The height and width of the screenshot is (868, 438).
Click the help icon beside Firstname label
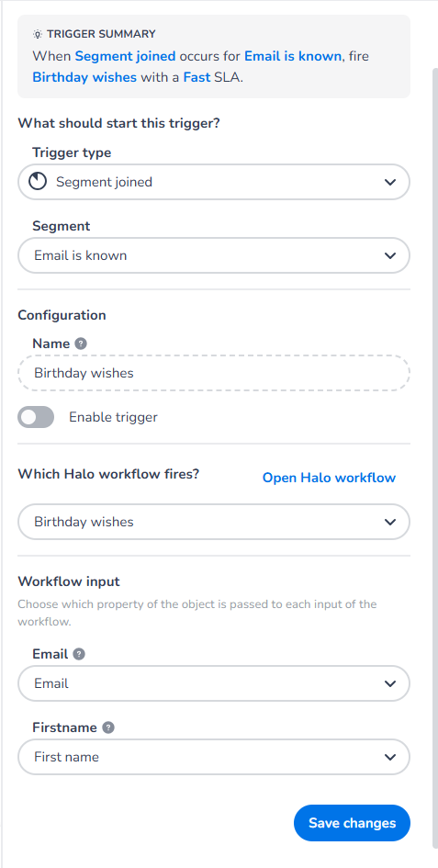[x=108, y=728]
